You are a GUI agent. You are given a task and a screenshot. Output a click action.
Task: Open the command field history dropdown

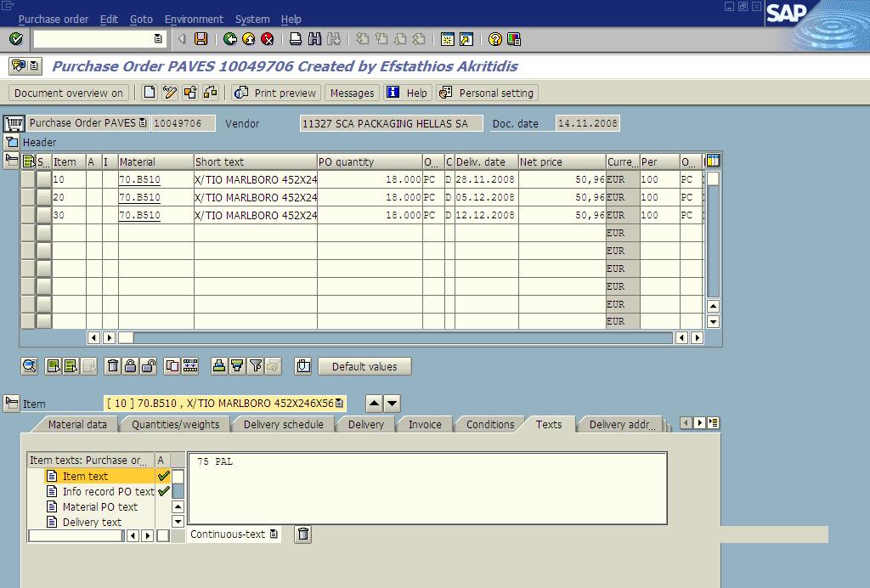coord(157,39)
